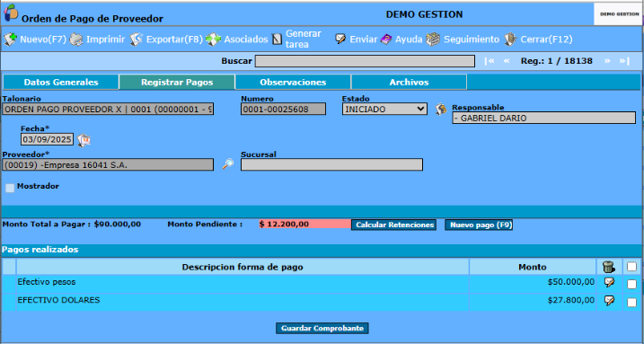Viewport: 644px width, 344px height.
Task: Click the Guardar Comprobante button
Action: [x=322, y=329]
